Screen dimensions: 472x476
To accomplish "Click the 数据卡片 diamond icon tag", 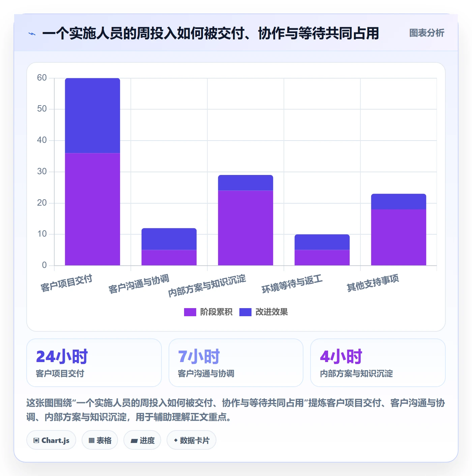I will [191, 440].
